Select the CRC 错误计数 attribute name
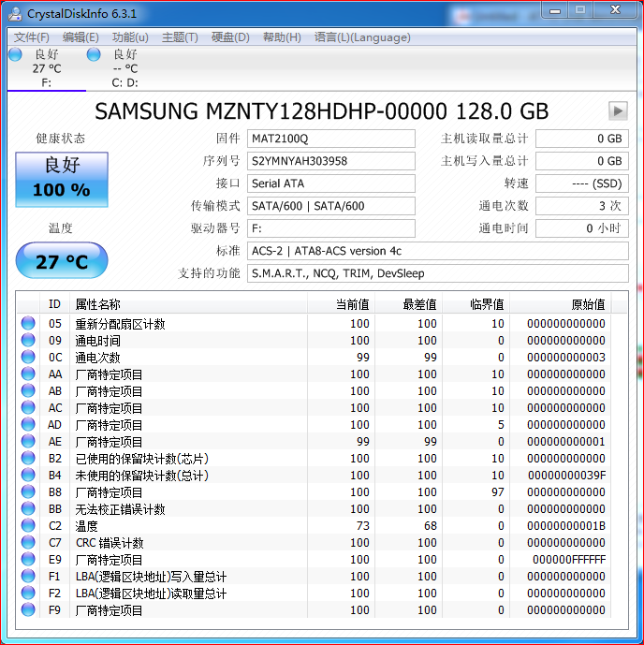The image size is (644, 645). 110,543
